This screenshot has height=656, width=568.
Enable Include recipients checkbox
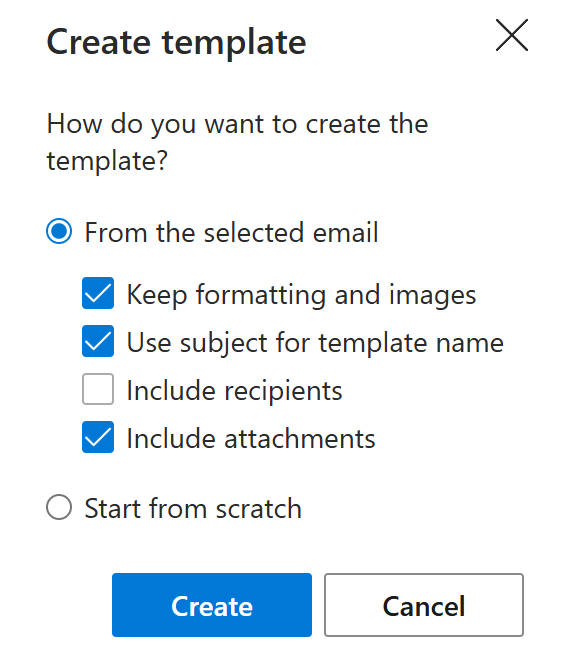(x=98, y=389)
